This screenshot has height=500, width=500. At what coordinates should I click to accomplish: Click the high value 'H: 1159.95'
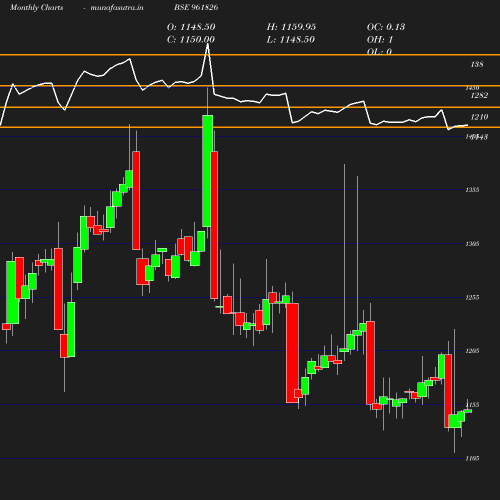pos(291,27)
